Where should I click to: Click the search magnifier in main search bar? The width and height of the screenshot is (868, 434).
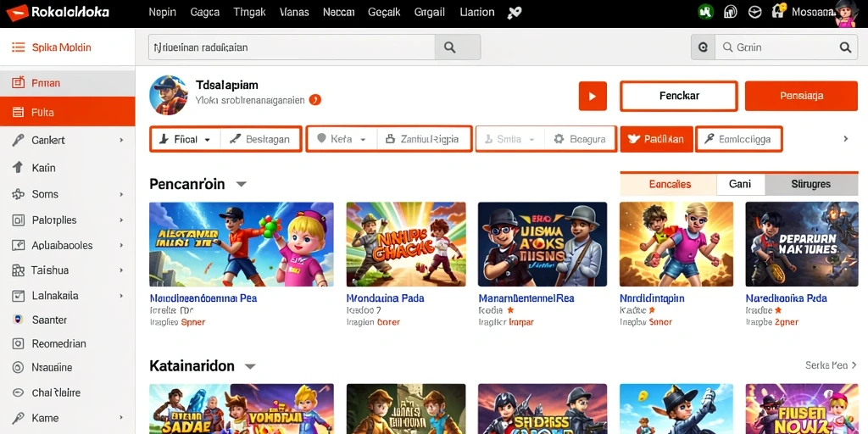click(x=449, y=47)
